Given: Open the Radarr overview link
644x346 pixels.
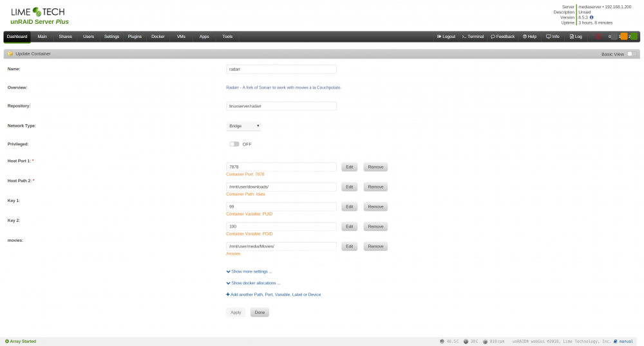Looking at the screenshot, I should [284, 87].
